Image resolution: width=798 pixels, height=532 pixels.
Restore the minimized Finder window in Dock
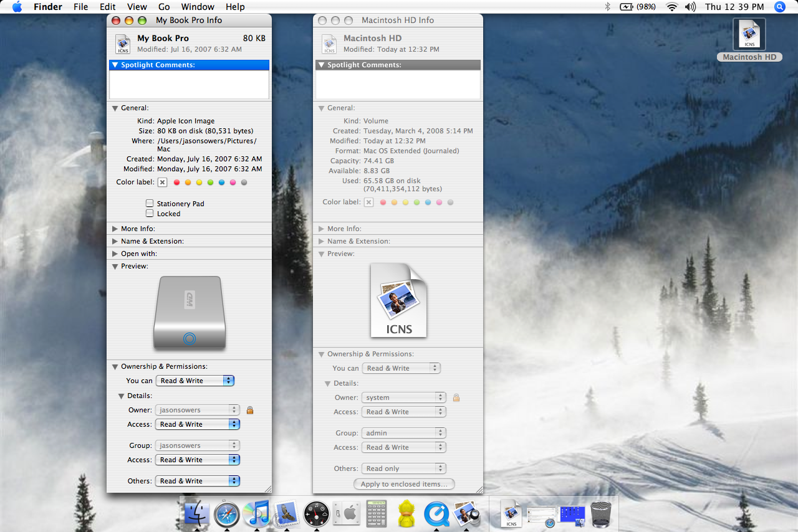point(572,515)
